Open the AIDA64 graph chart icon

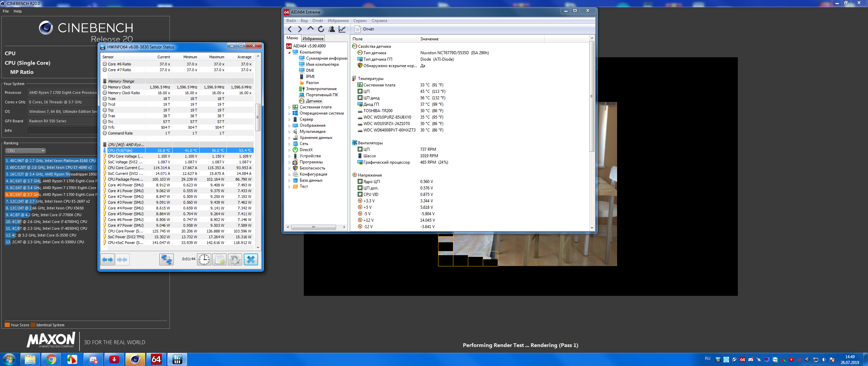pos(342,29)
